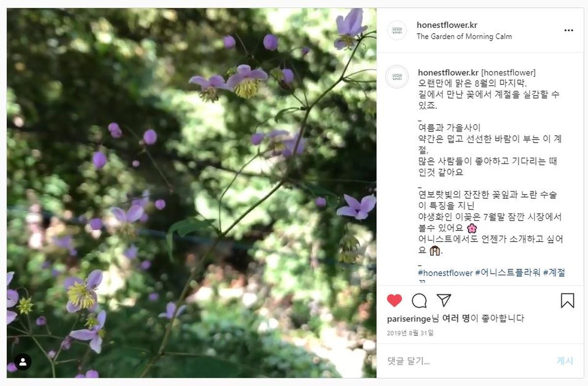The width and height of the screenshot is (588, 386).
Task: Click tagged people icon on the video
Action: click(x=23, y=362)
